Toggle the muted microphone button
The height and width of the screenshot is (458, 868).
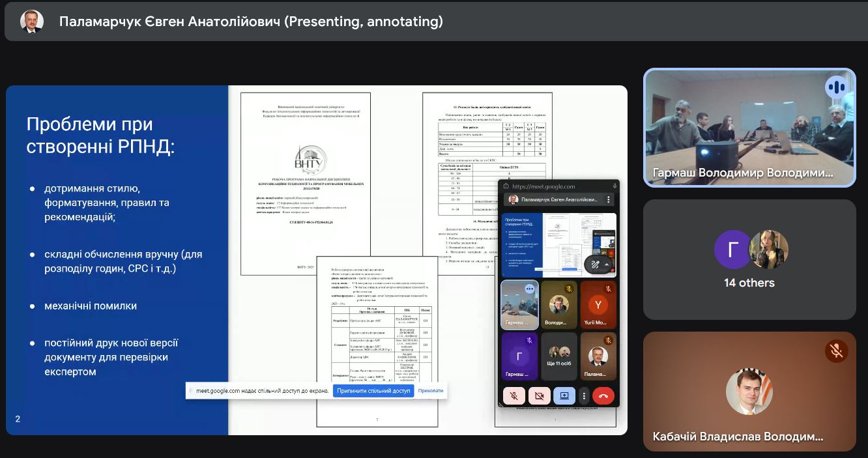point(514,395)
